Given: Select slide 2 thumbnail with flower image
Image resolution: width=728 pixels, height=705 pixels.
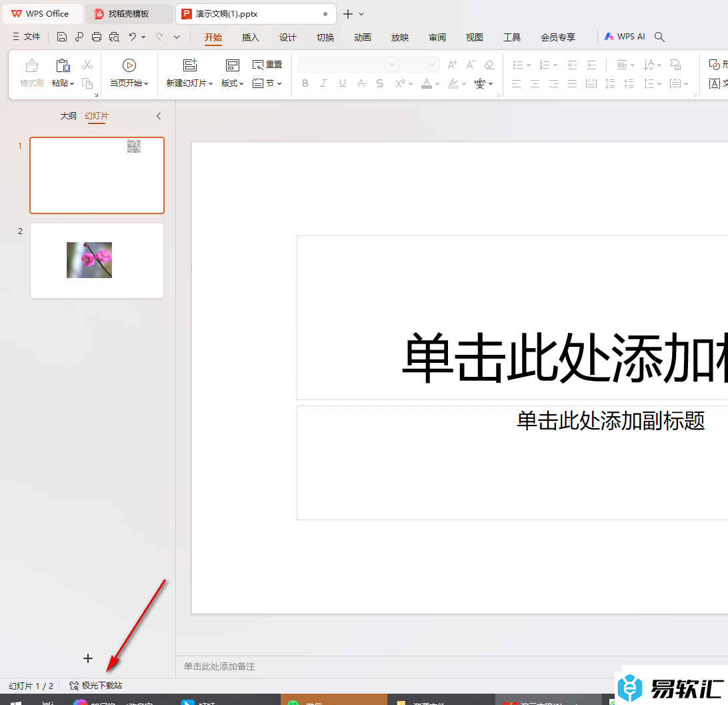Looking at the screenshot, I should [x=97, y=261].
